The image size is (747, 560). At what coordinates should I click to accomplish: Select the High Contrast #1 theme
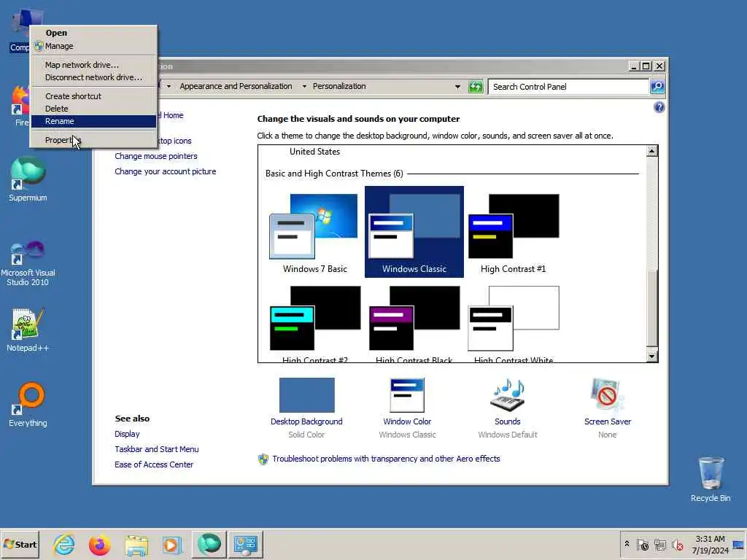coord(513,233)
